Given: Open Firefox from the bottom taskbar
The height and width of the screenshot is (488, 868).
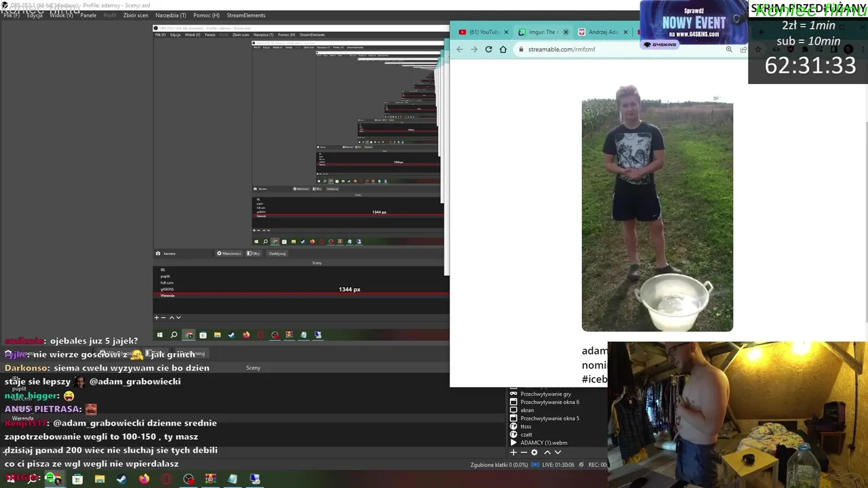Looking at the screenshot, I should 144,479.
